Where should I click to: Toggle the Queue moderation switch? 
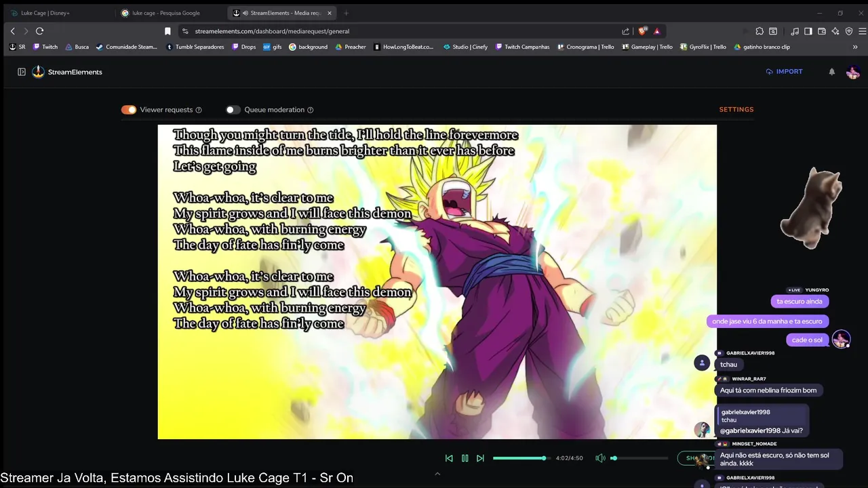point(233,110)
